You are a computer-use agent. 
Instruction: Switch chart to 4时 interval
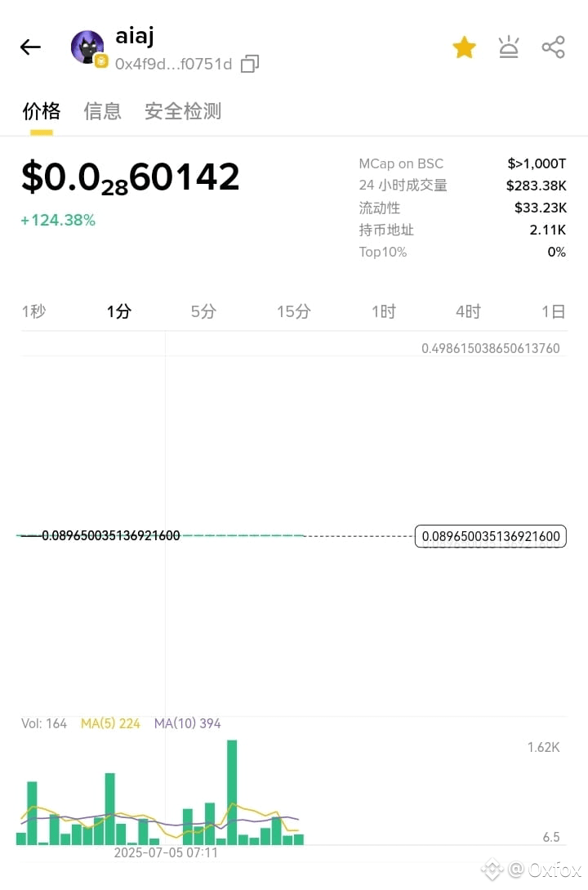point(468,311)
